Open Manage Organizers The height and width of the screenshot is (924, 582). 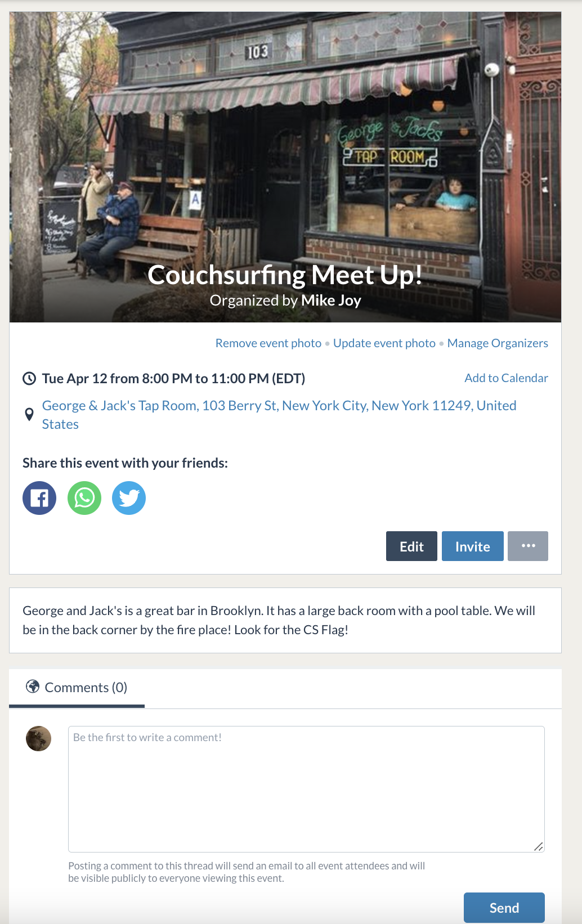[498, 343]
